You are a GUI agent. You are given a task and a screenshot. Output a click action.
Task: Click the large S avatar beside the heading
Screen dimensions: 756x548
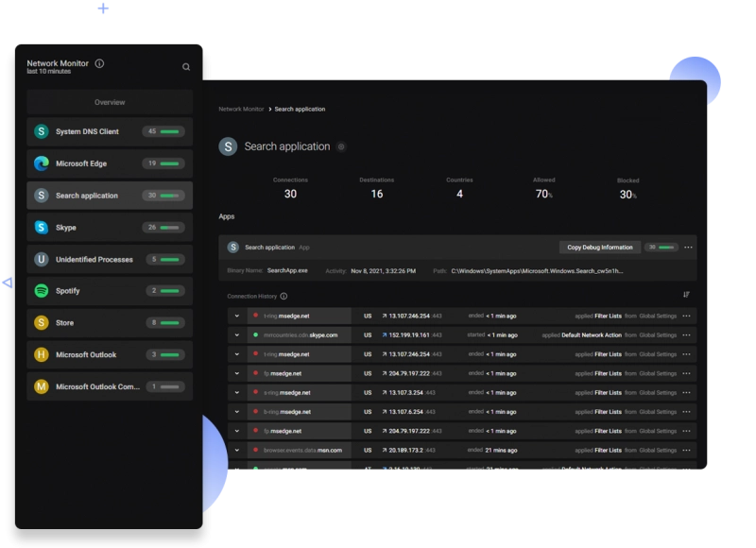(x=228, y=146)
